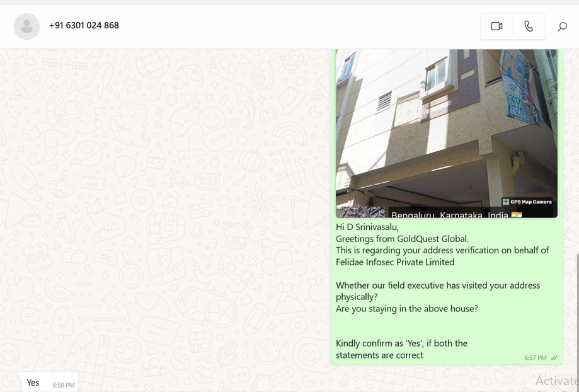Open the building photo in viewer
Image resolution: width=579 pixels, height=392 pixels.
(447, 133)
